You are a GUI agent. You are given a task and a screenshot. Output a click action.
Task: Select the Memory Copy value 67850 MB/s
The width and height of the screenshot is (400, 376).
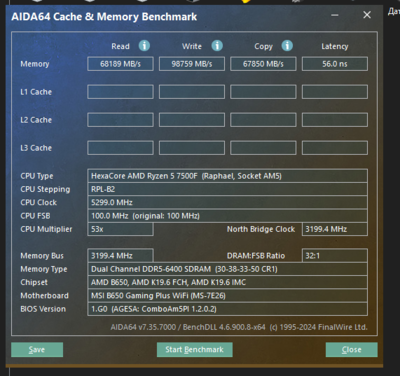click(263, 64)
